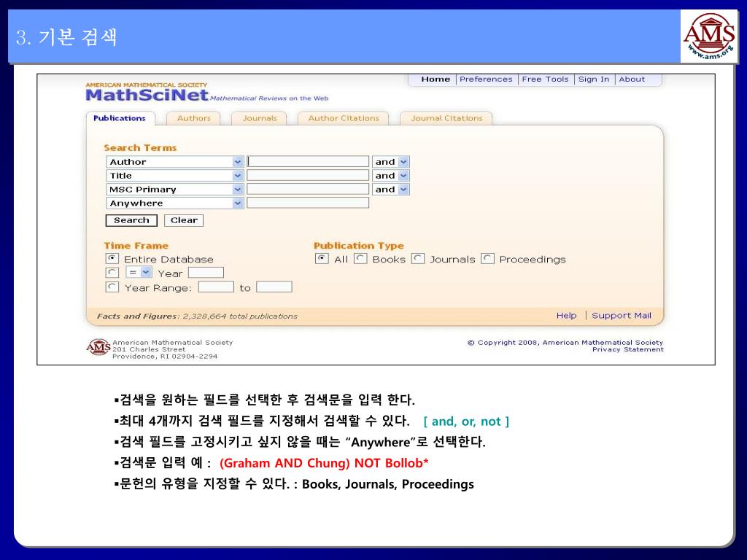This screenshot has width=747, height=560.
Task: Click the Year Range start box
Action: point(216,287)
